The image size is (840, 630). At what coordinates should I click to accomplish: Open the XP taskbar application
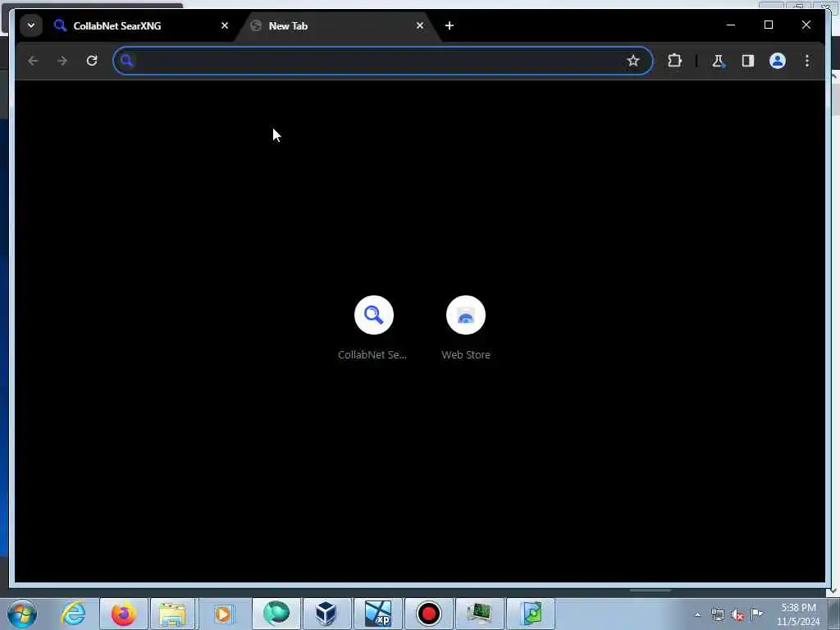pos(377,614)
